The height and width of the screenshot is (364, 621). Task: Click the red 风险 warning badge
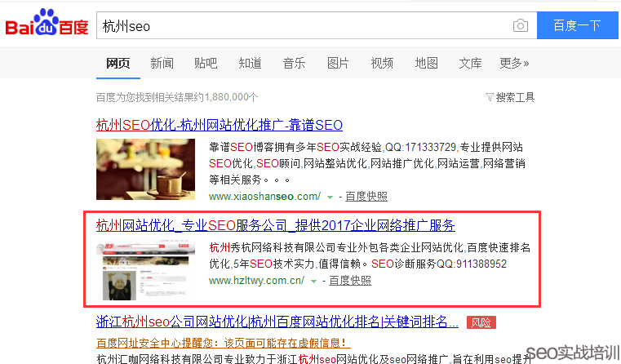(x=481, y=322)
